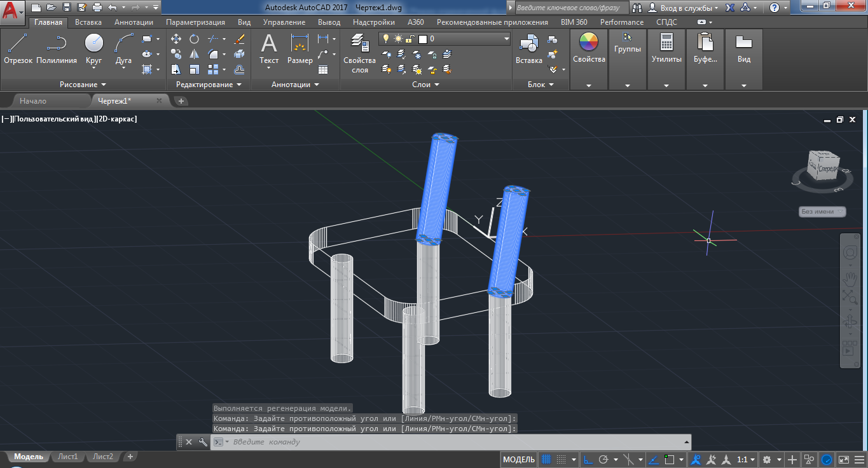This screenshot has width=868, height=468.
Task: Select the Размер dimension tool
Action: point(300,49)
